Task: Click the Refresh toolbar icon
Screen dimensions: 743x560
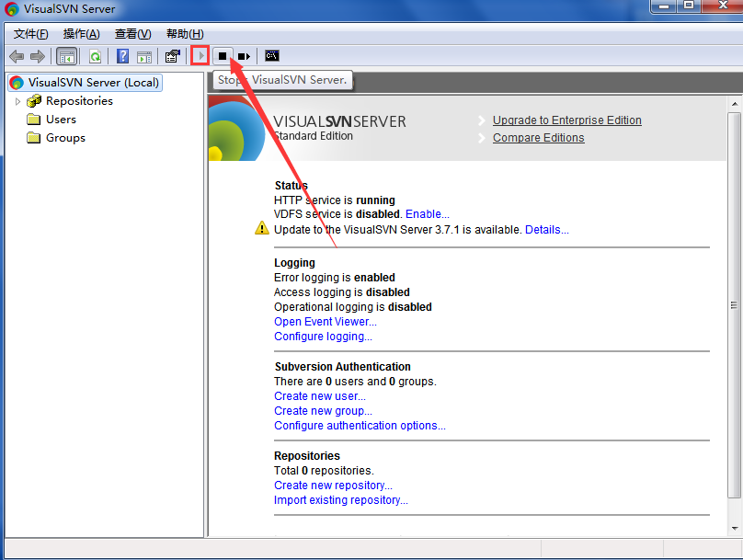Action: 96,56
